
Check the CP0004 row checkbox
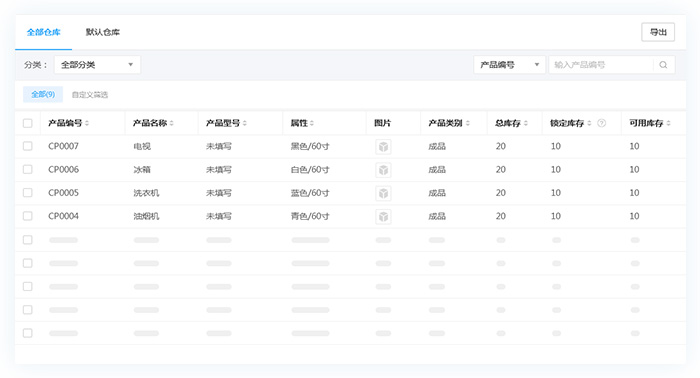click(28, 216)
